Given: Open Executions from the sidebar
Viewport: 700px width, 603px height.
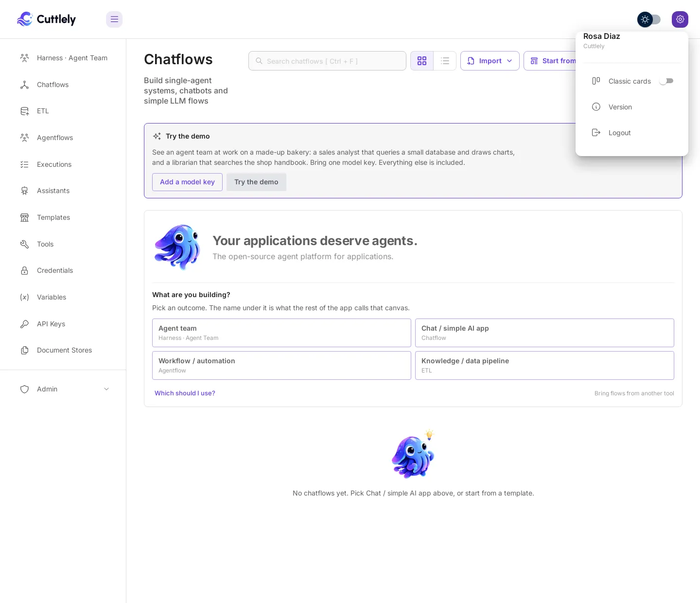Looking at the screenshot, I should pos(63,164).
